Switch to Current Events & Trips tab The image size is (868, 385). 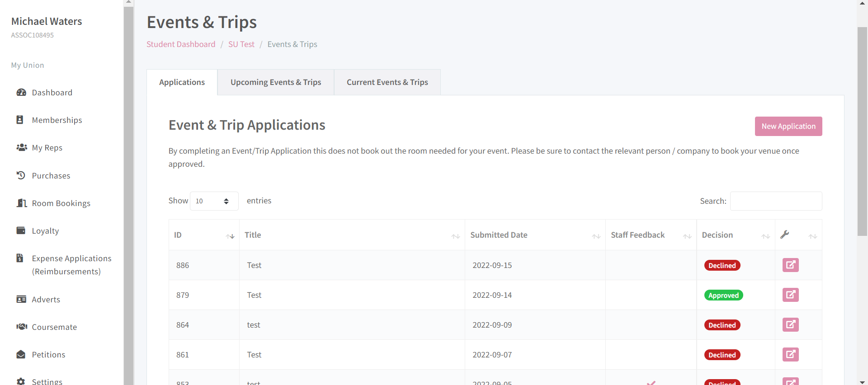[387, 82]
